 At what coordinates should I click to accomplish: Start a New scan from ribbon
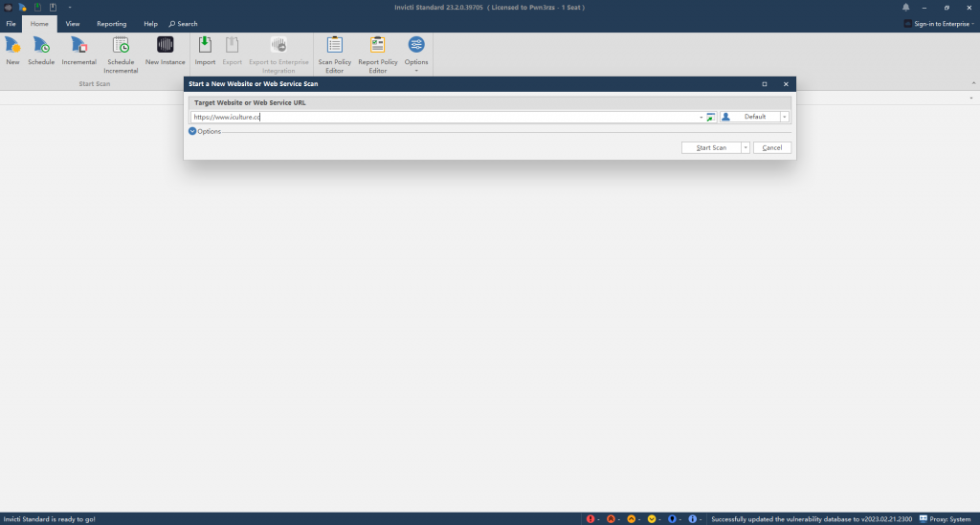point(12,52)
